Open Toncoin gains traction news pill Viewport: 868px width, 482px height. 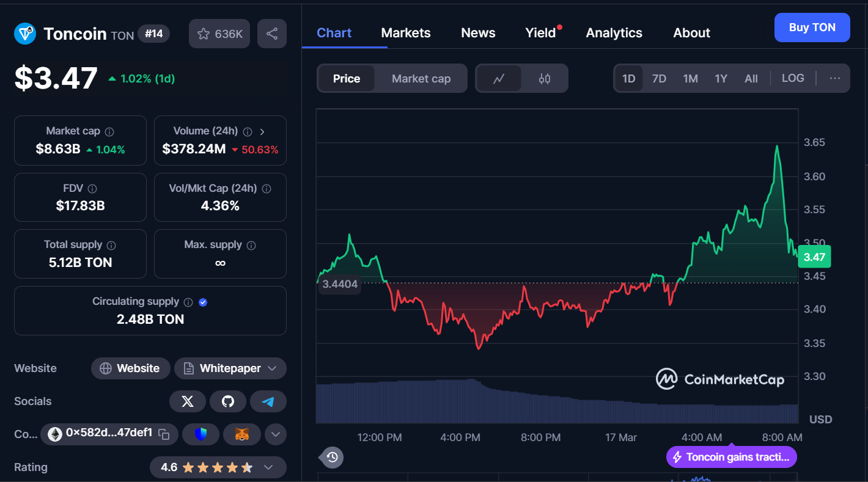pos(732,457)
